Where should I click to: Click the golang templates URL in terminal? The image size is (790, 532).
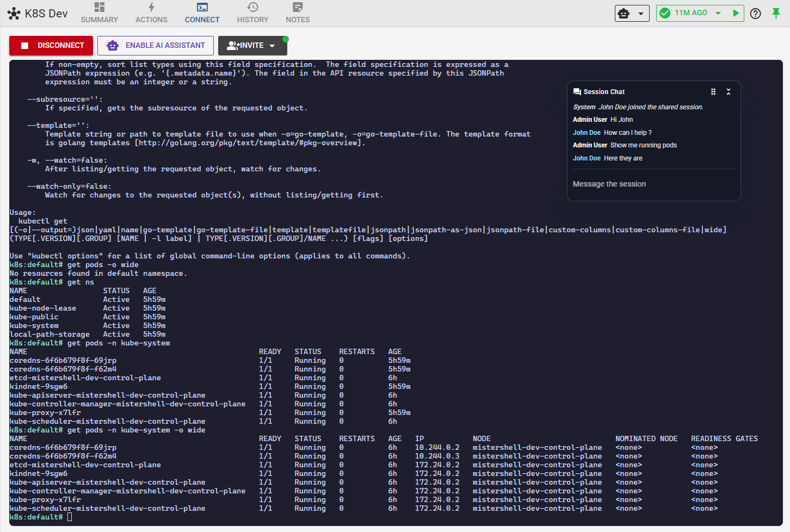point(249,143)
